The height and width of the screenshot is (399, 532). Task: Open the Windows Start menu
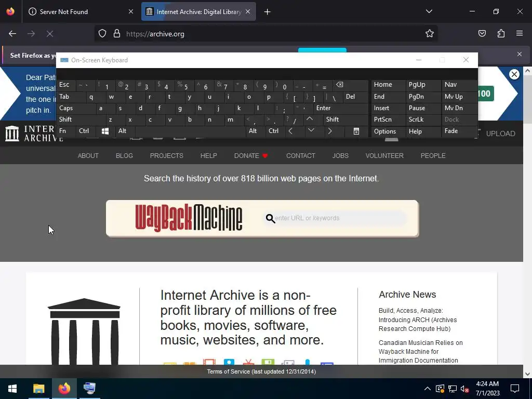click(12, 389)
